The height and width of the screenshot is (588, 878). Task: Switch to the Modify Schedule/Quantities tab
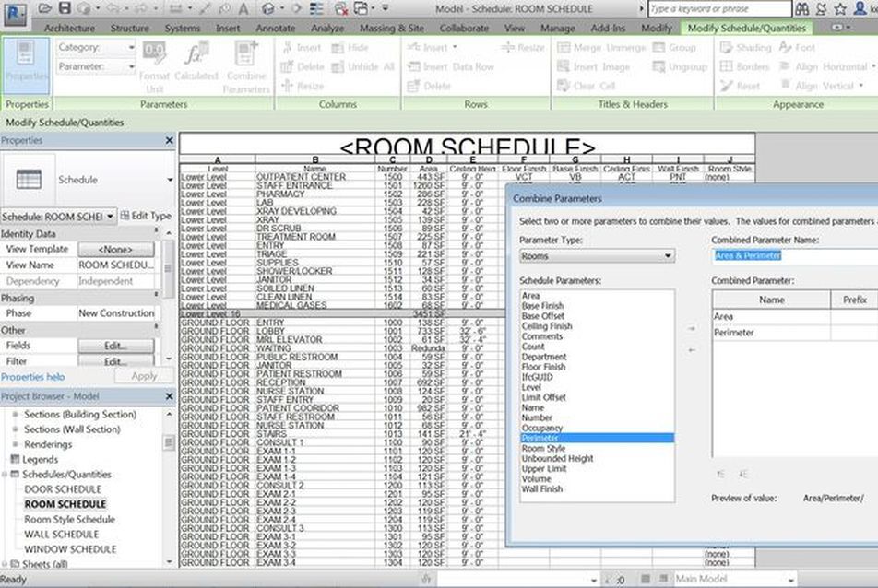click(x=746, y=28)
